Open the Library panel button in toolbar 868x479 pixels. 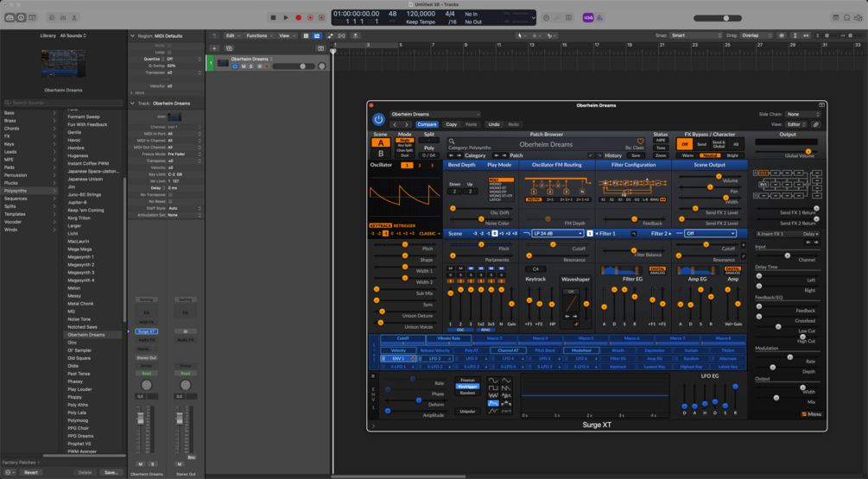[10, 18]
